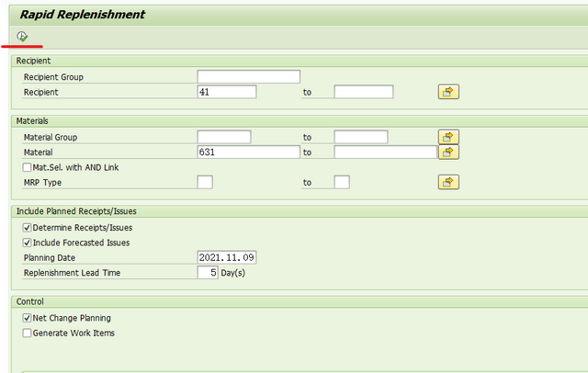This screenshot has height=373, width=588.
Task: Click the Include Planned Receipts/Issues section header
Action: coord(76,211)
